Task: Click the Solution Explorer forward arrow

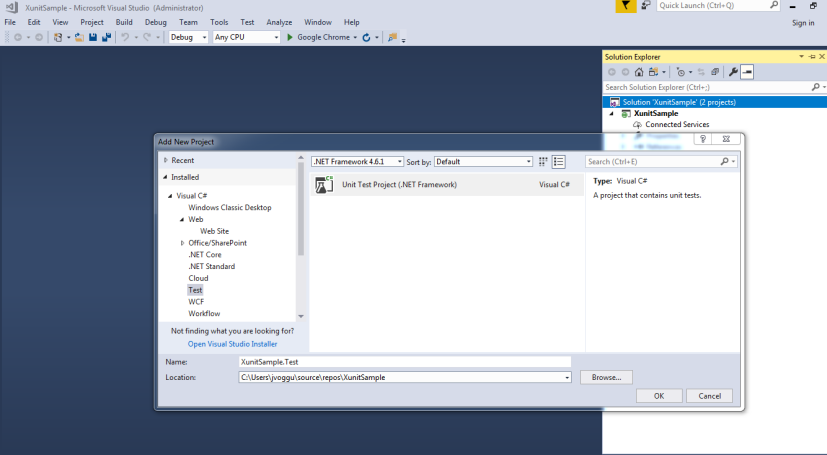Action: [626, 72]
